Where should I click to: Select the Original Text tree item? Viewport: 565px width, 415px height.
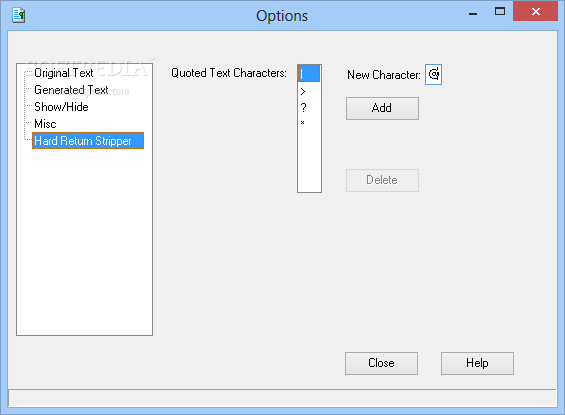(63, 73)
